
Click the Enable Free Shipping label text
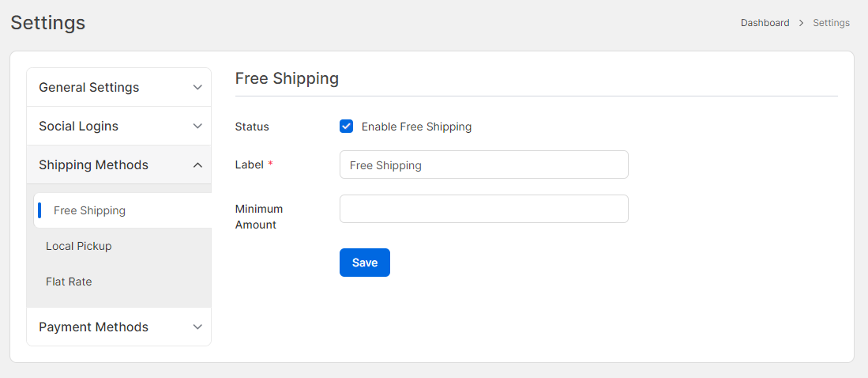pyautogui.click(x=416, y=127)
